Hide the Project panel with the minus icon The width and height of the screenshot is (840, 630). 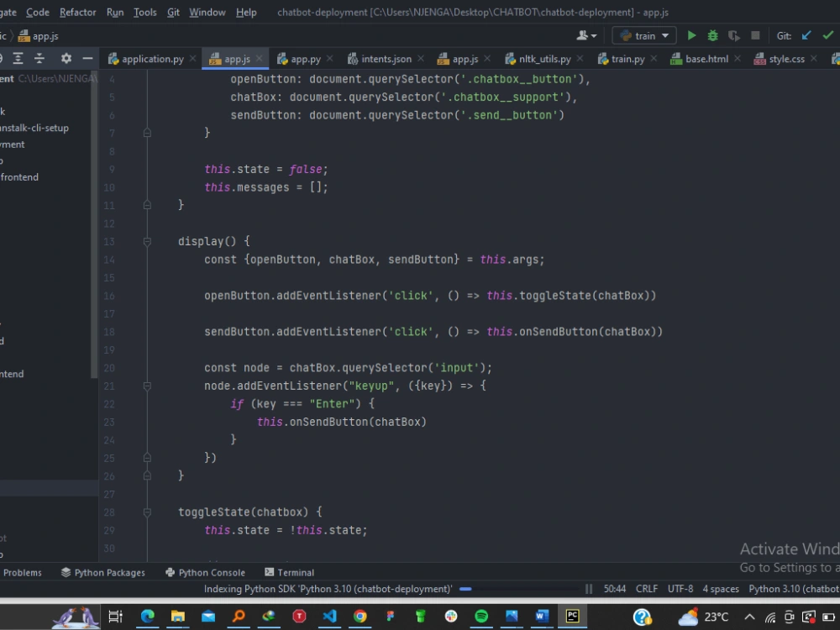[87, 59]
